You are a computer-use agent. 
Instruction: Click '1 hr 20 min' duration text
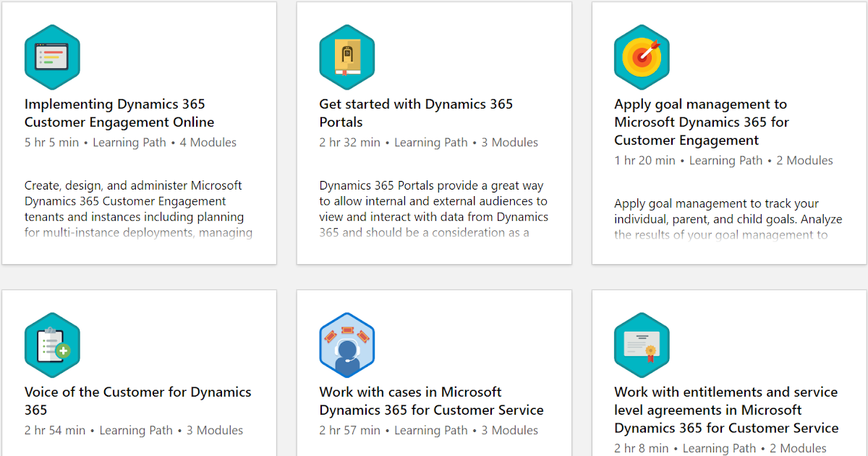coord(645,161)
